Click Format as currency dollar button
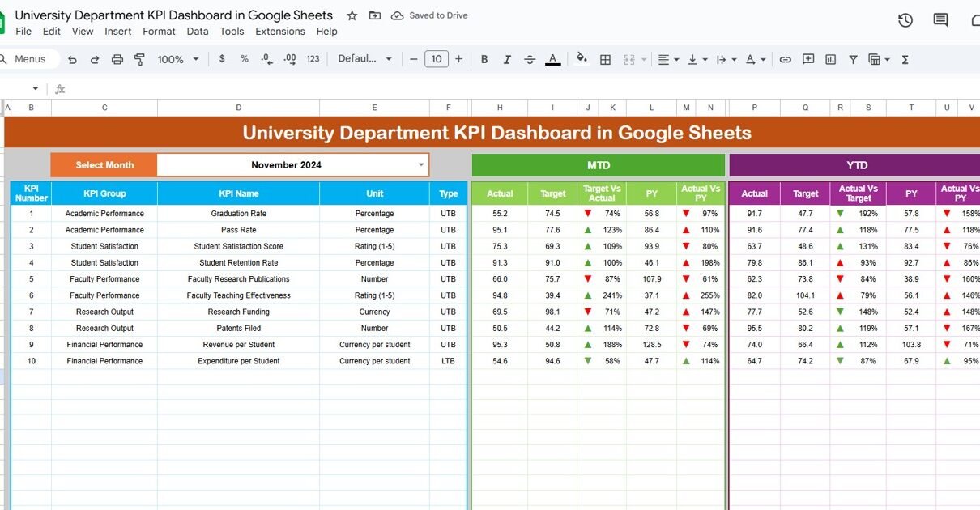Image resolution: width=980 pixels, height=510 pixels. [x=222, y=59]
